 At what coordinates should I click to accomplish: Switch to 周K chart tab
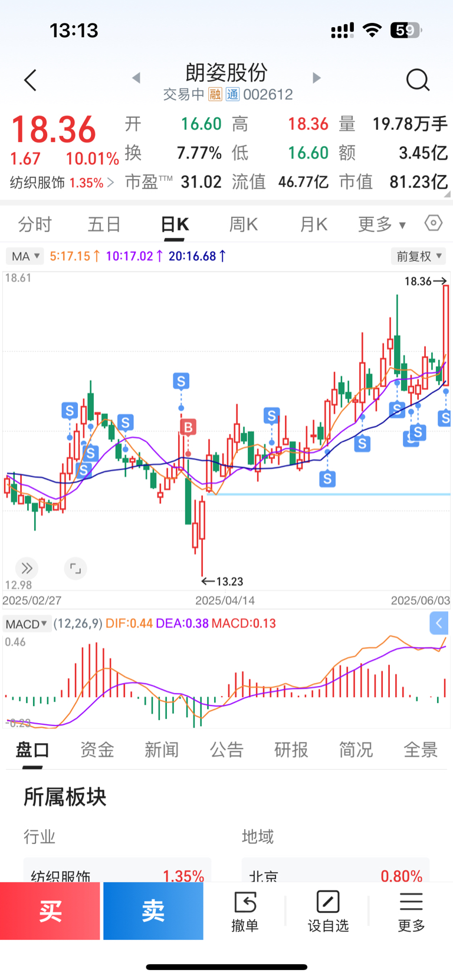click(244, 225)
